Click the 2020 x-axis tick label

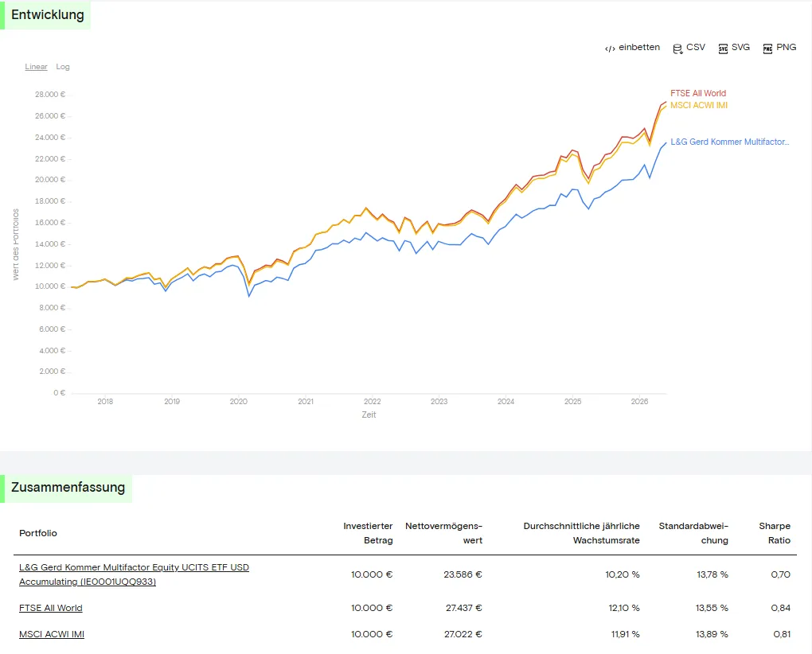(239, 402)
